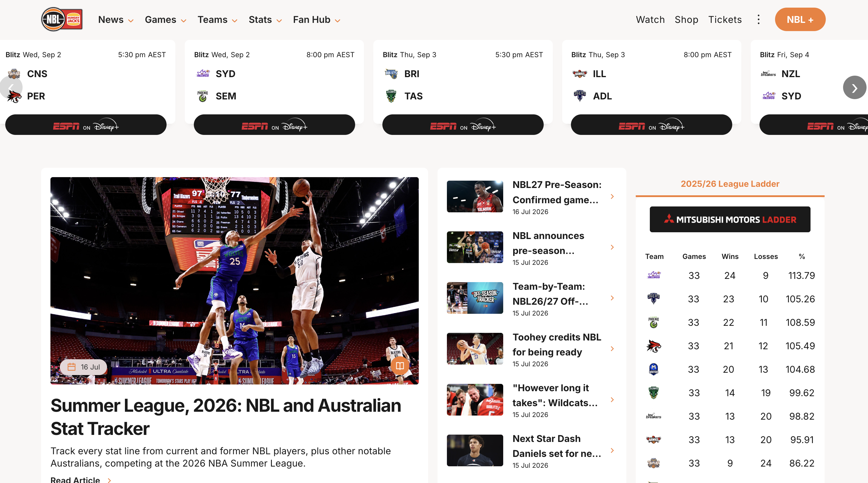Click the featured Summer League game photo
The width and height of the screenshot is (868, 483).
pos(235,280)
